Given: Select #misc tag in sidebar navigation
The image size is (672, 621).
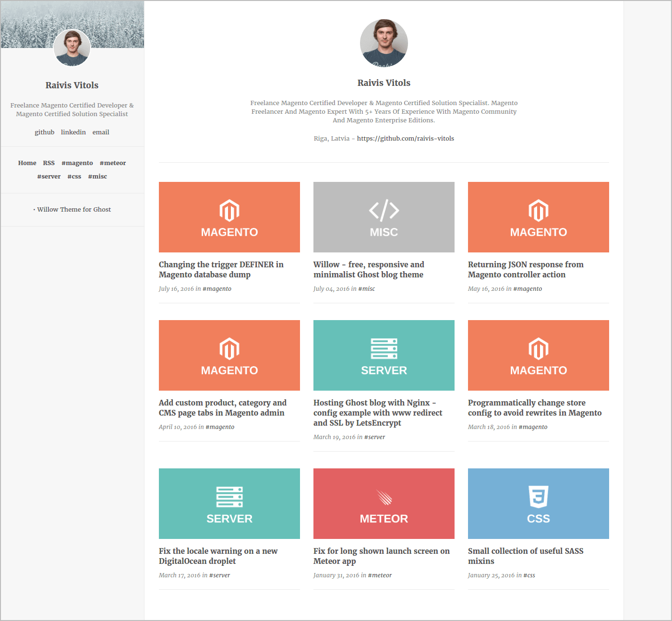Looking at the screenshot, I should [97, 176].
